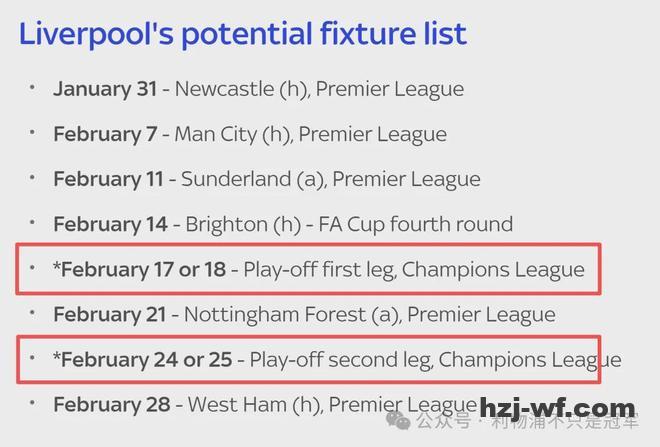The width and height of the screenshot is (660, 447).
Task: Select the bold "February 11" date
Action: pyautogui.click(x=108, y=179)
